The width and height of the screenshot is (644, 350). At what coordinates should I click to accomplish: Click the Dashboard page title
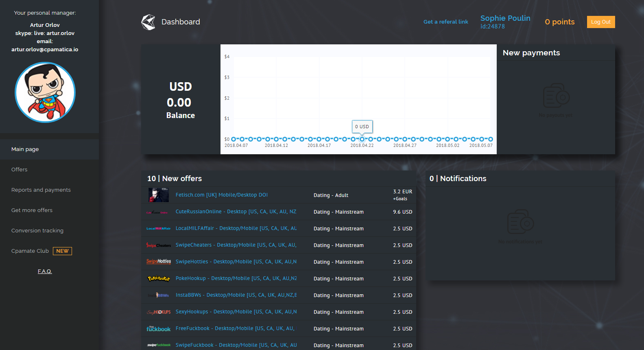[181, 22]
